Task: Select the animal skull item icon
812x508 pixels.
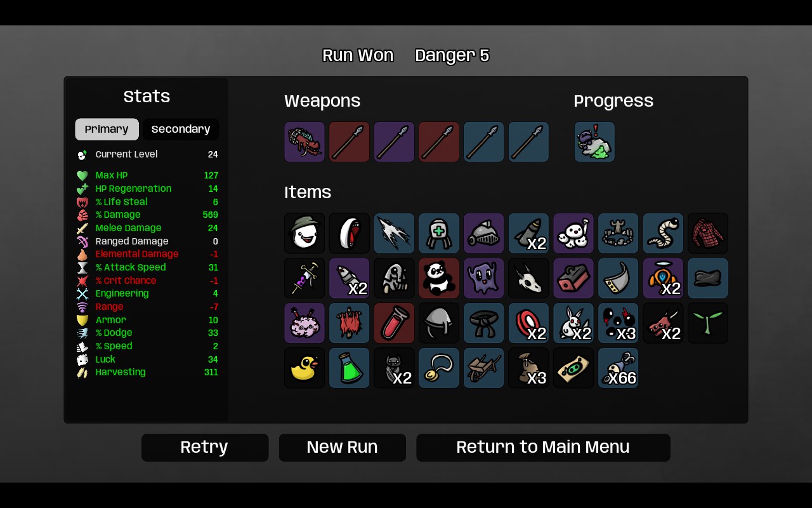Action: click(x=528, y=278)
